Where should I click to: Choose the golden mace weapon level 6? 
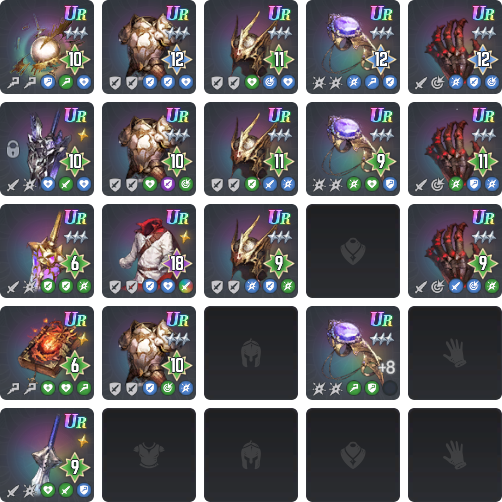point(47,251)
